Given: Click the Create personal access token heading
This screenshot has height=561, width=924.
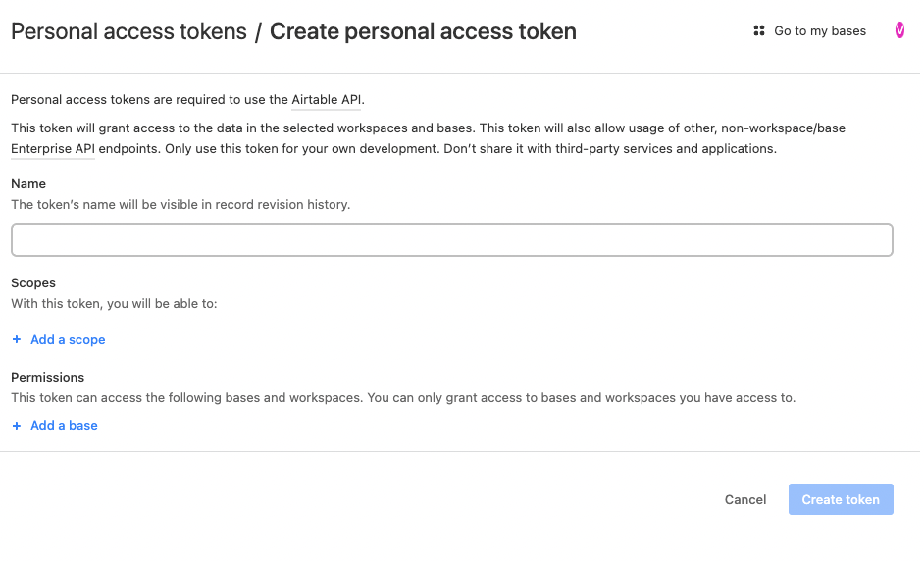Looking at the screenshot, I should coord(423,31).
